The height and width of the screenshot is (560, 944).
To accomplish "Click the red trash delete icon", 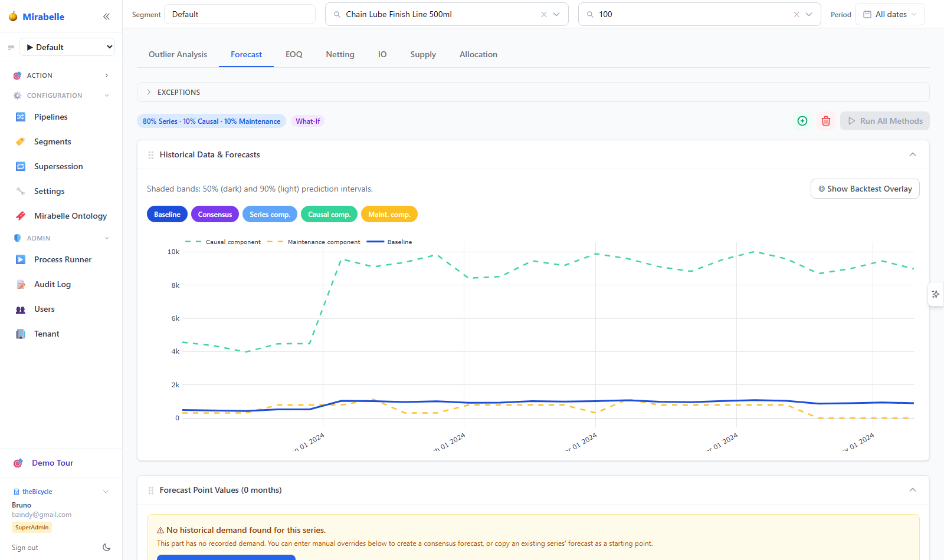I will [x=826, y=121].
